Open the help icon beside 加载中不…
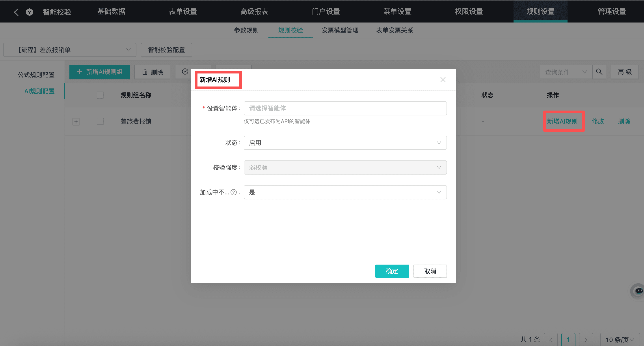The image size is (644, 346). pyautogui.click(x=233, y=192)
